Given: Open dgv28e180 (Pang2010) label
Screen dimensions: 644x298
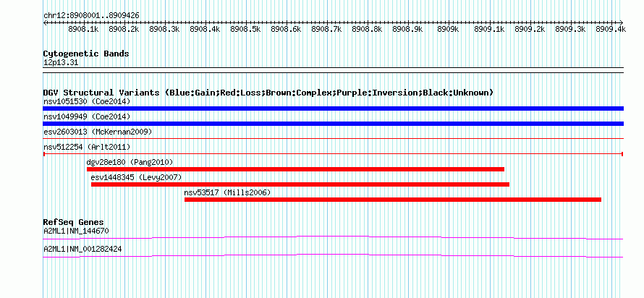Looking at the screenshot, I should (x=130, y=162).
